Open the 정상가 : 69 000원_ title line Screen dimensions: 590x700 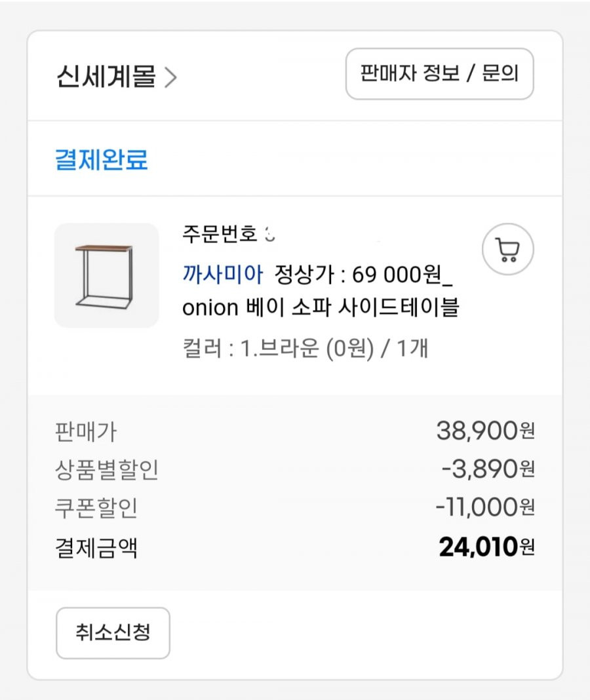[x=364, y=275]
